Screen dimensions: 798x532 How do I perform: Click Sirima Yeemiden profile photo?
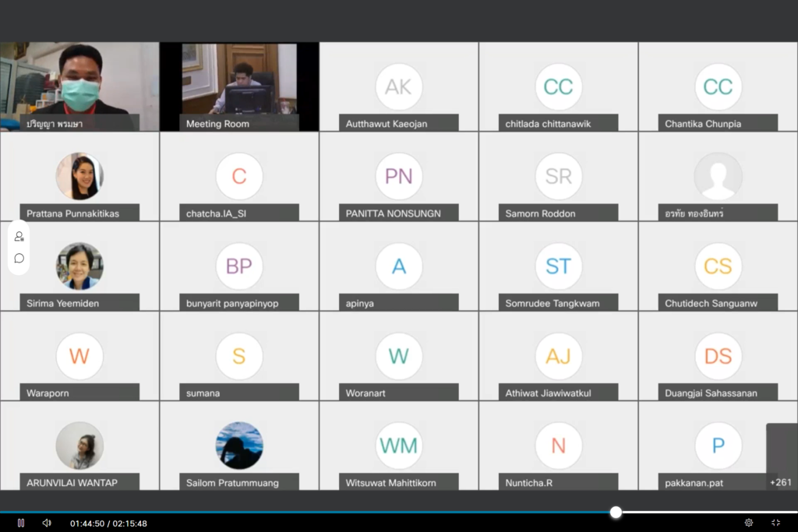point(79,266)
